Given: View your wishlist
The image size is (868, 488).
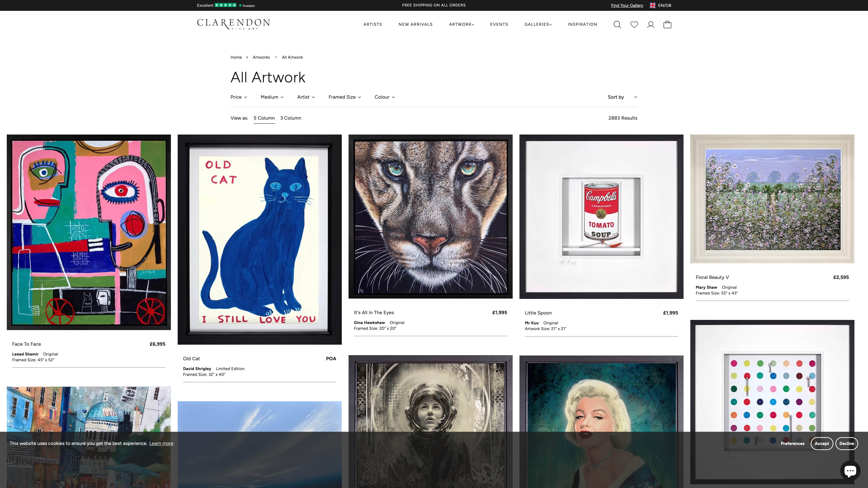Looking at the screenshot, I should tap(634, 24).
